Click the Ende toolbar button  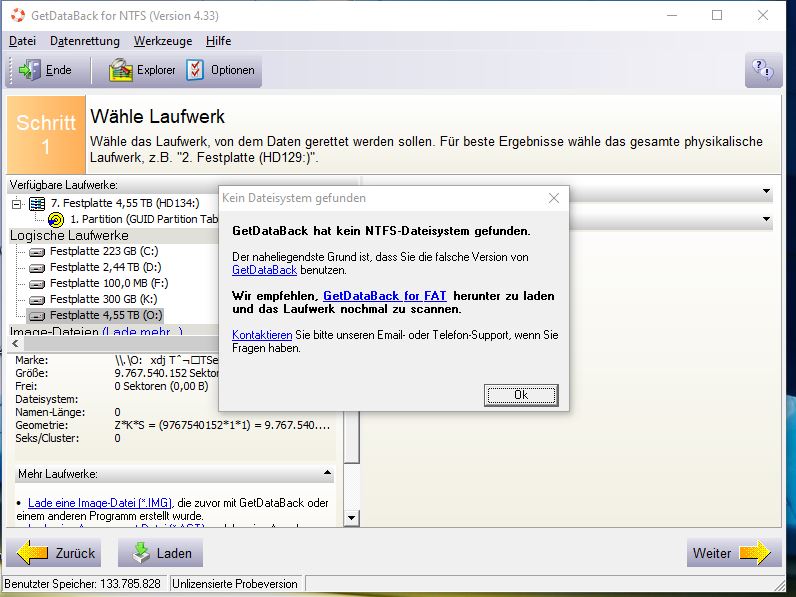coord(46,70)
